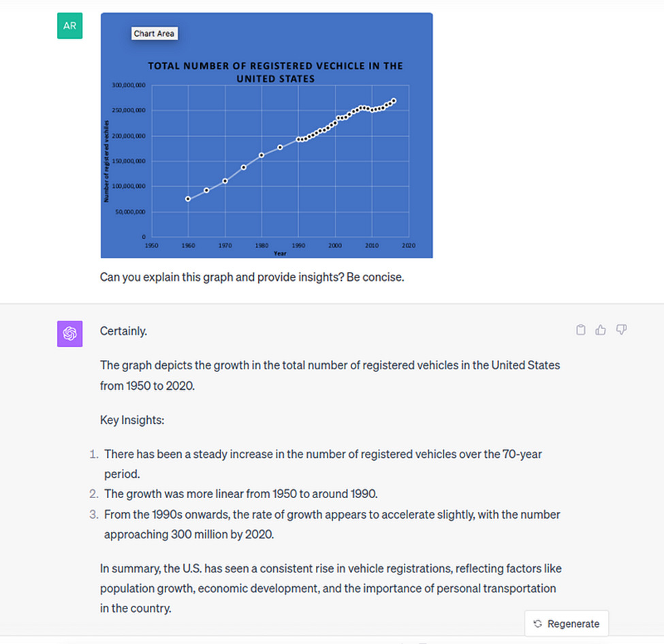The height and width of the screenshot is (644, 664).
Task: Click the Certainly text at the response start
Action: click(123, 331)
